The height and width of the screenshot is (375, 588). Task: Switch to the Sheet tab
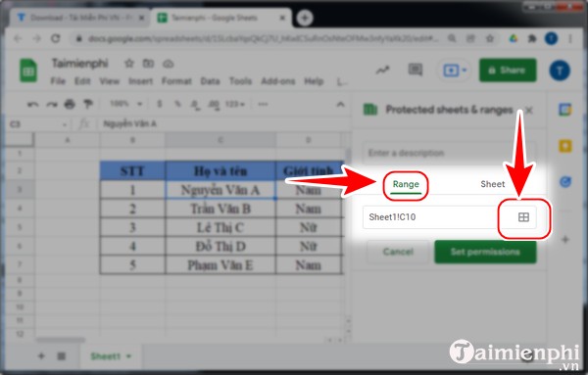pyautogui.click(x=492, y=184)
